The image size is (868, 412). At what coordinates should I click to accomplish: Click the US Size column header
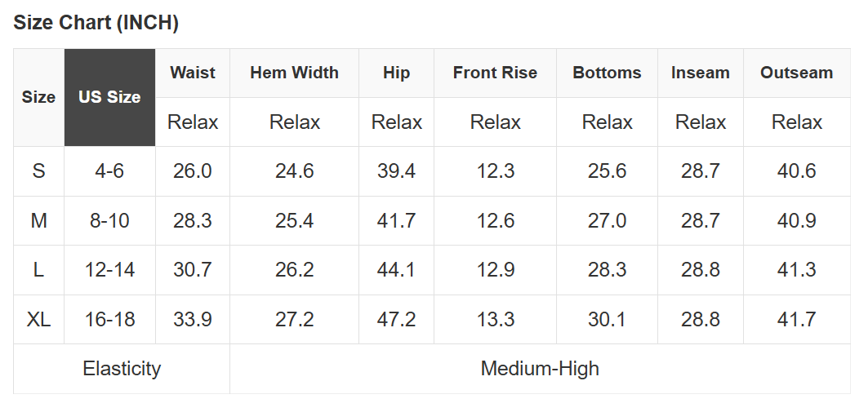tap(109, 97)
